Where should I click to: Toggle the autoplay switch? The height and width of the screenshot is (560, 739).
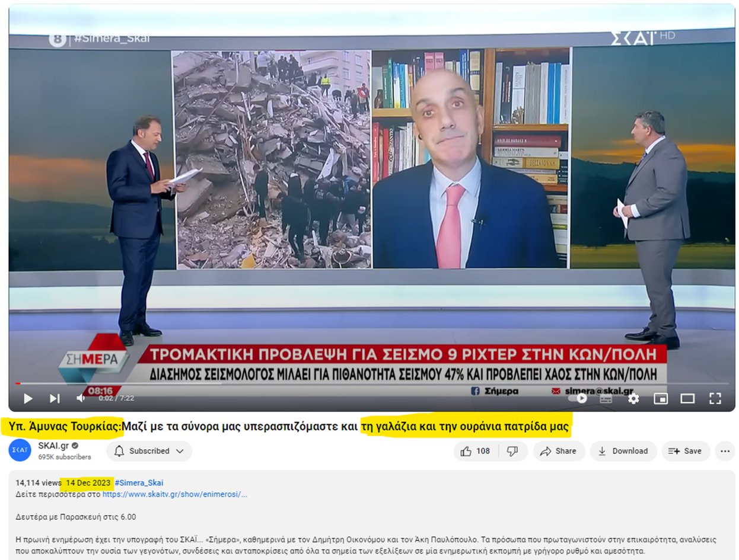pyautogui.click(x=579, y=398)
